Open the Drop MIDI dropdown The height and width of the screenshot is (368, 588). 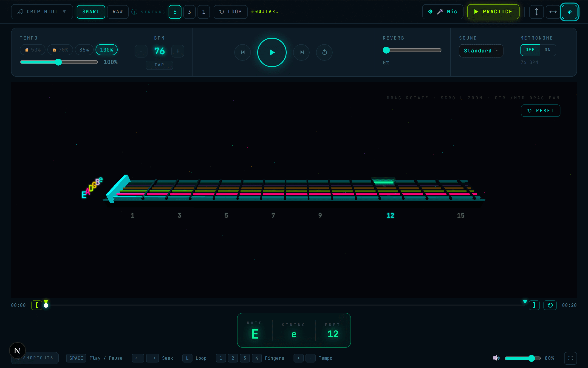42,12
